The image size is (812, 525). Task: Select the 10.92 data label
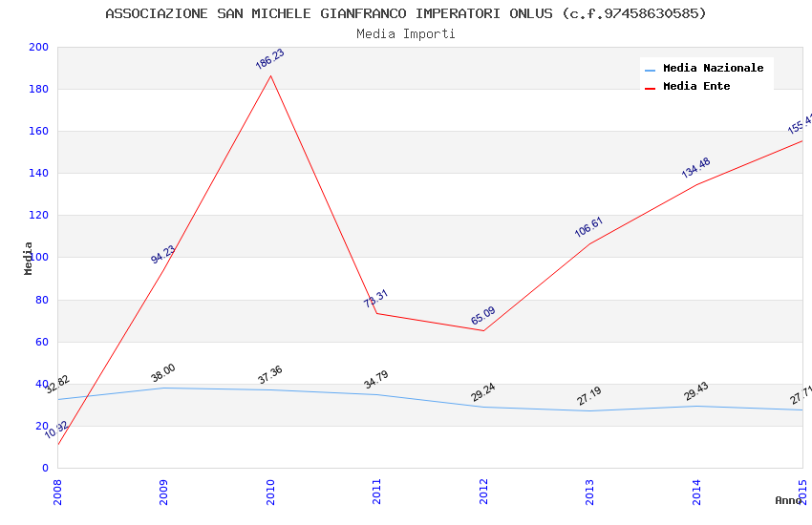coord(56,430)
